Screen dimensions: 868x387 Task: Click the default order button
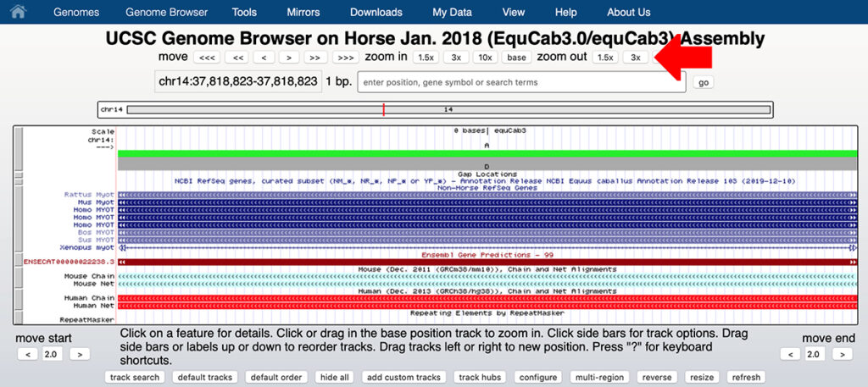tap(276, 377)
